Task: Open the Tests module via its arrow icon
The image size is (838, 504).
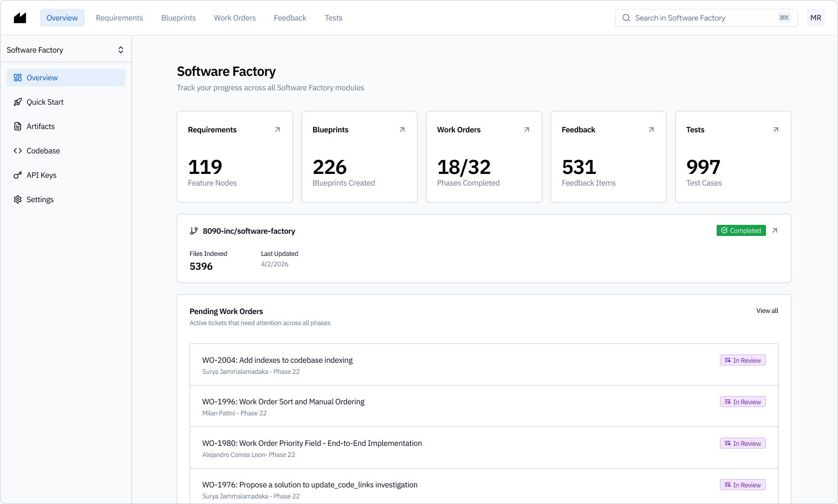Action: point(775,129)
